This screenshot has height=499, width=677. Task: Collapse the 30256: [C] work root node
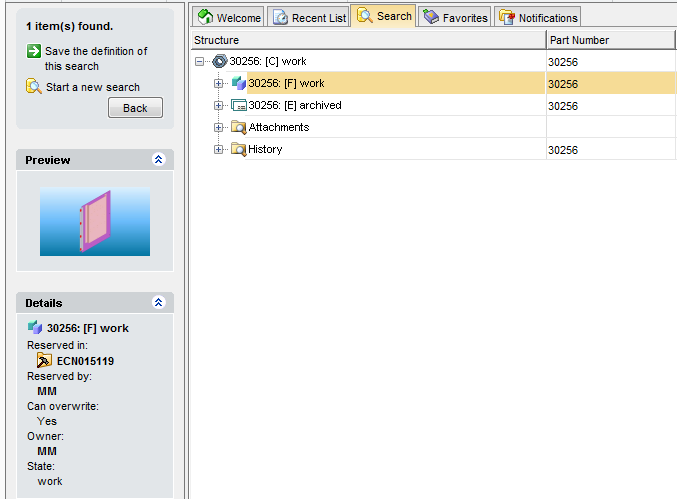click(199, 62)
